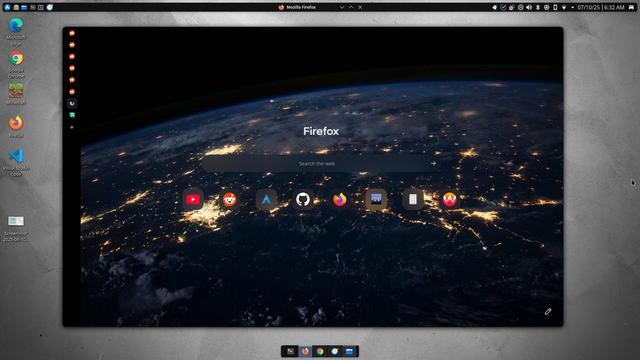Expand hidden system tray icons arrow
This screenshot has width=640, height=360.
click(x=572, y=7)
